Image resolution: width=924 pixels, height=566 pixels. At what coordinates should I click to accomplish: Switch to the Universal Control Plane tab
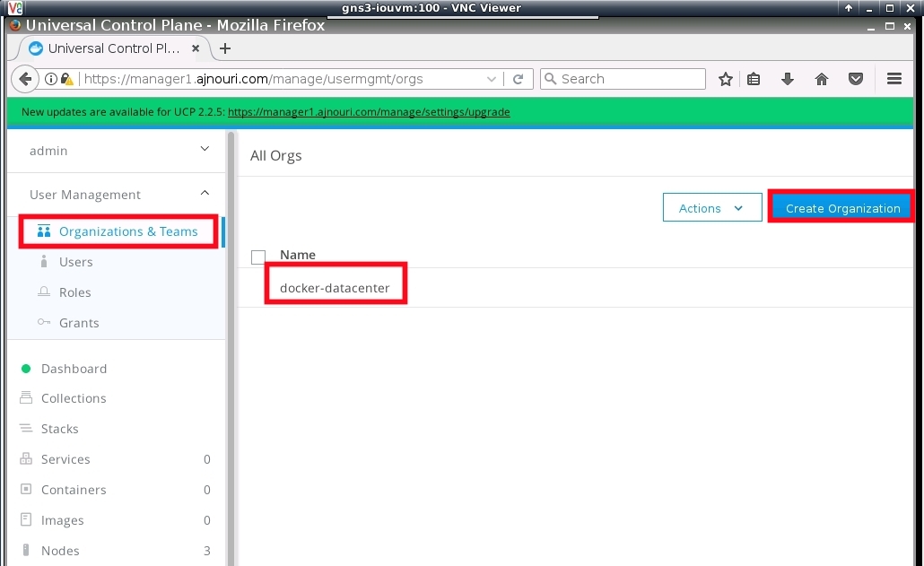[x=112, y=48]
